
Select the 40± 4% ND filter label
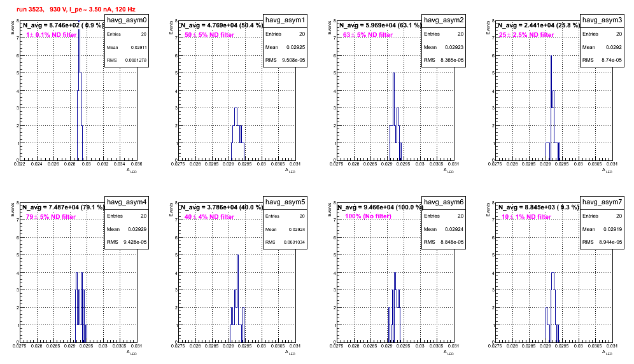point(209,217)
